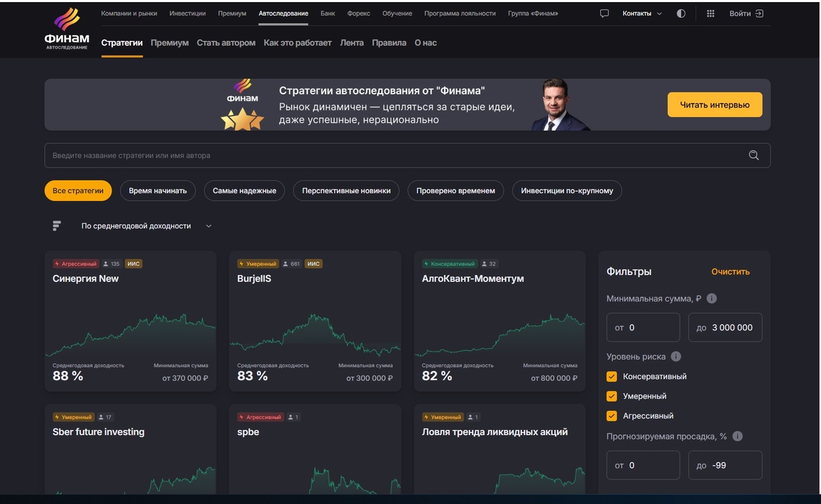The height and width of the screenshot is (504, 821).
Task: Click the Finam logo in the header
Action: [x=66, y=29]
